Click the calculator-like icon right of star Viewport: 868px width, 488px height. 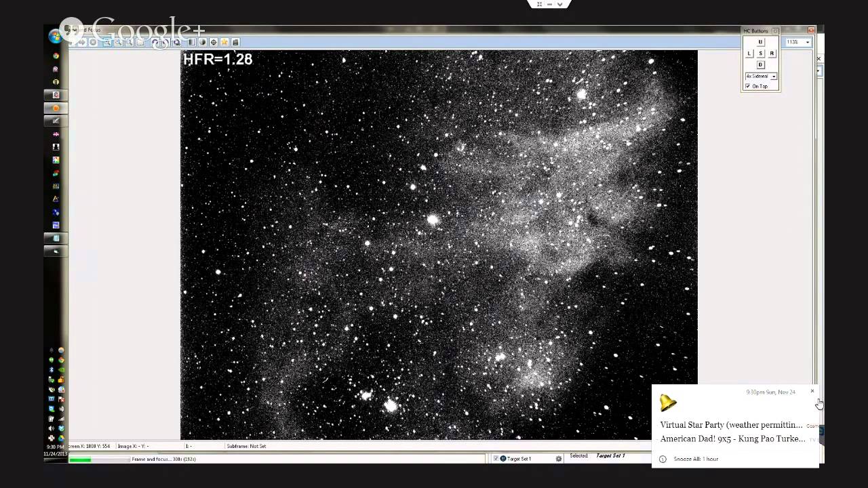point(235,42)
